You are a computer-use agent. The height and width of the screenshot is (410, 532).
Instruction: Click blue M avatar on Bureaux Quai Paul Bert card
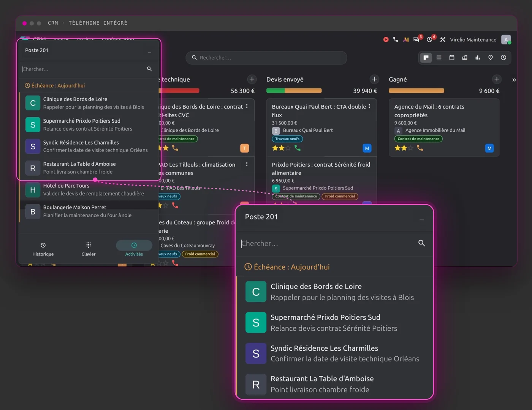coord(367,148)
